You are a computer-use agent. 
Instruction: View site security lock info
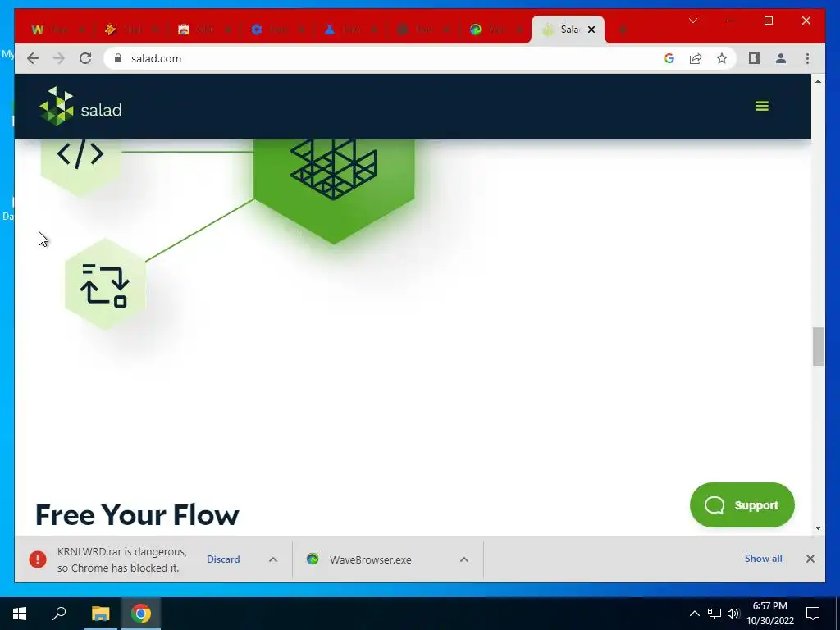click(118, 58)
